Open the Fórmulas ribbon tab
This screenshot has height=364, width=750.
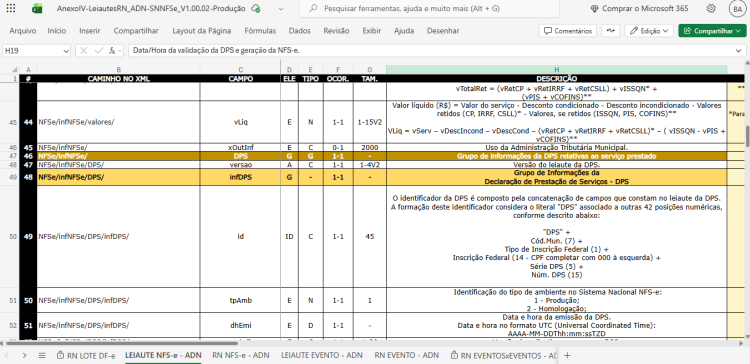pyautogui.click(x=260, y=31)
